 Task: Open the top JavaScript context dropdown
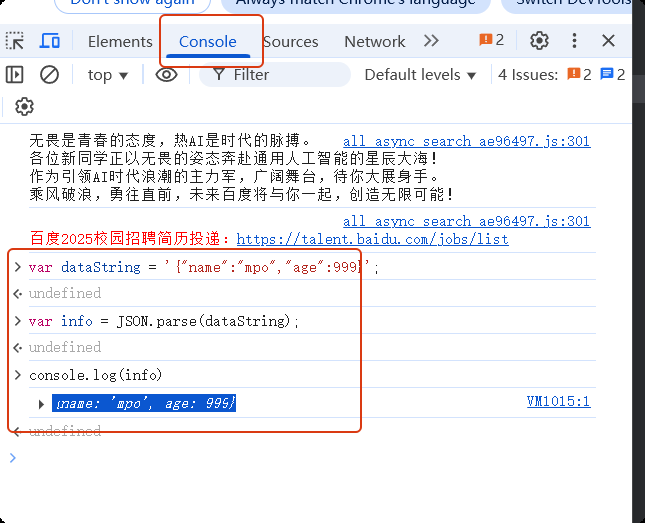(108, 75)
